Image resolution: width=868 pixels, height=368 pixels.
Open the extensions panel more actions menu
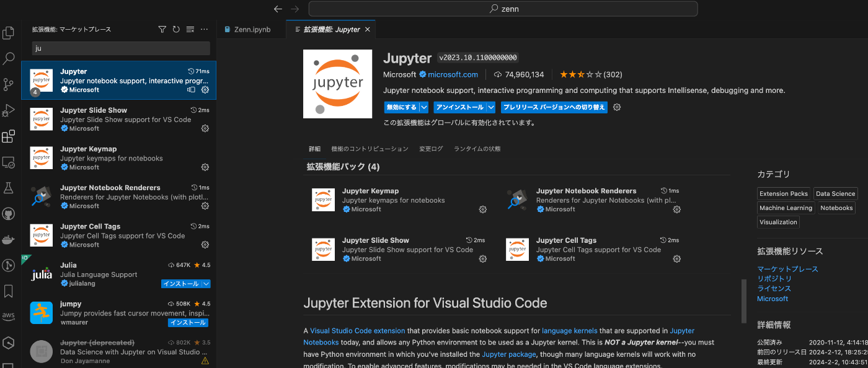pos(205,29)
